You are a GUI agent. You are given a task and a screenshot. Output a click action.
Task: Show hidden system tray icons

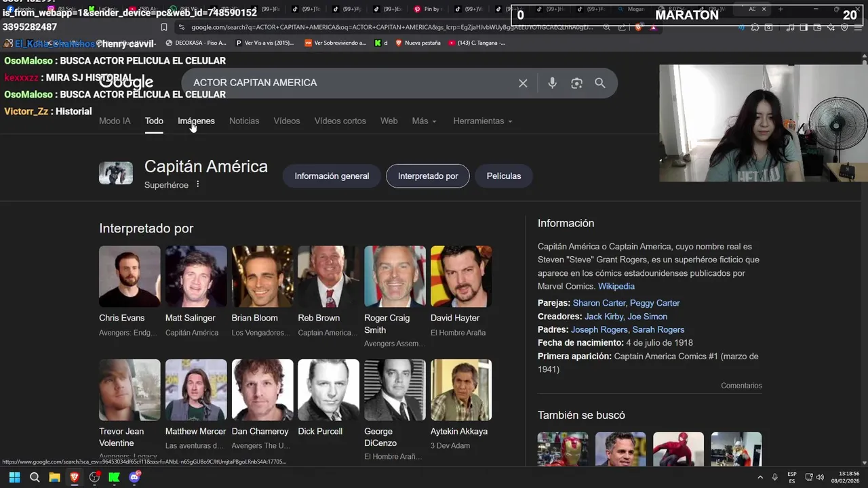[759, 477]
